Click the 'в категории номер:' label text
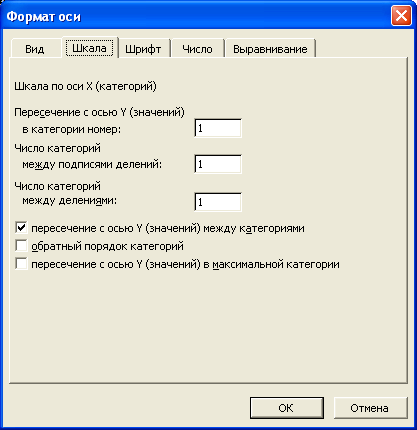The height and width of the screenshot is (430, 417). click(72, 129)
